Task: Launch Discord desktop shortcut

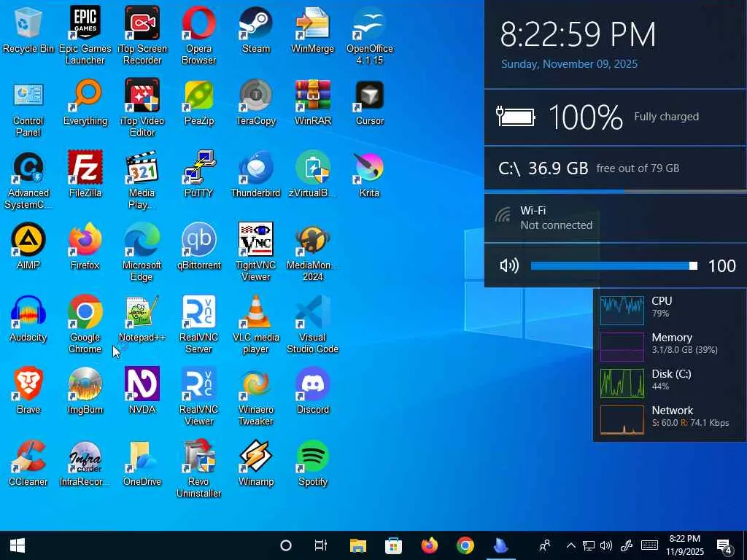Action: [312, 392]
